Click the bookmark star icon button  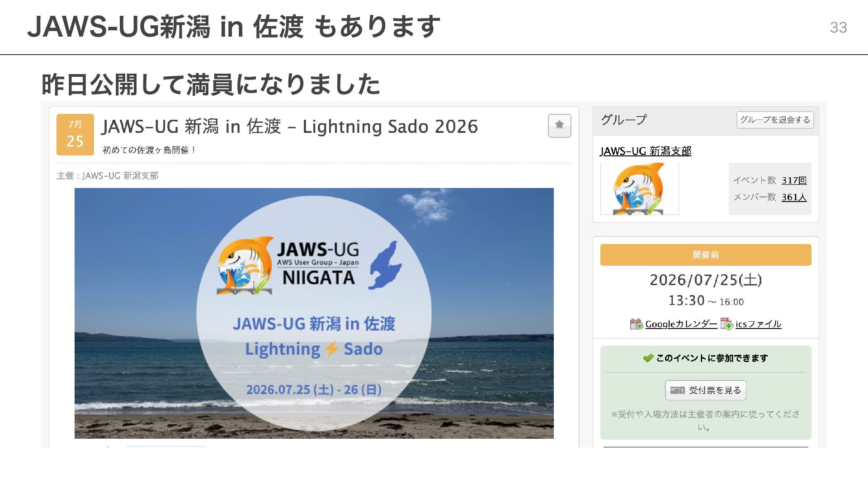coord(559,126)
